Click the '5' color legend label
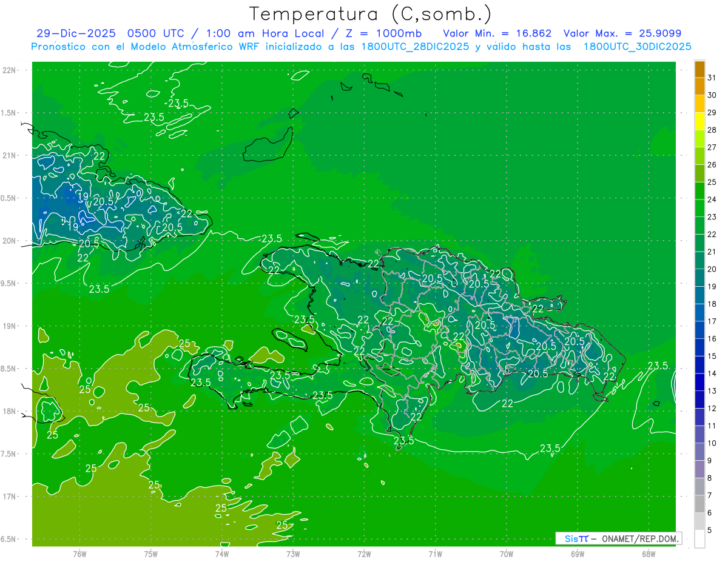 (x=710, y=530)
